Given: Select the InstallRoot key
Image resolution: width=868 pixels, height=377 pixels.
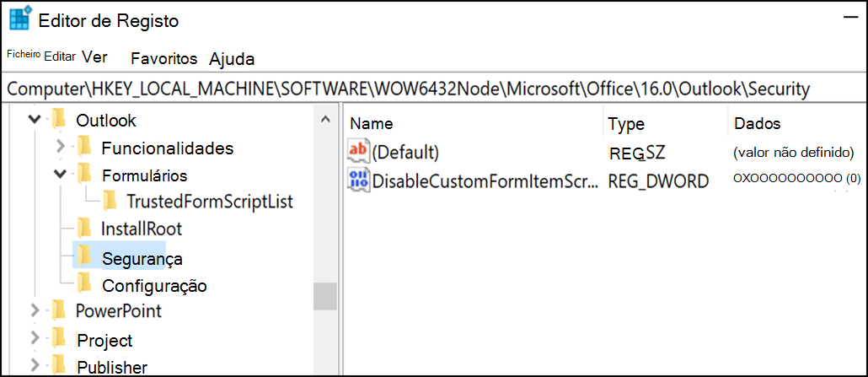Looking at the screenshot, I should click(x=142, y=229).
